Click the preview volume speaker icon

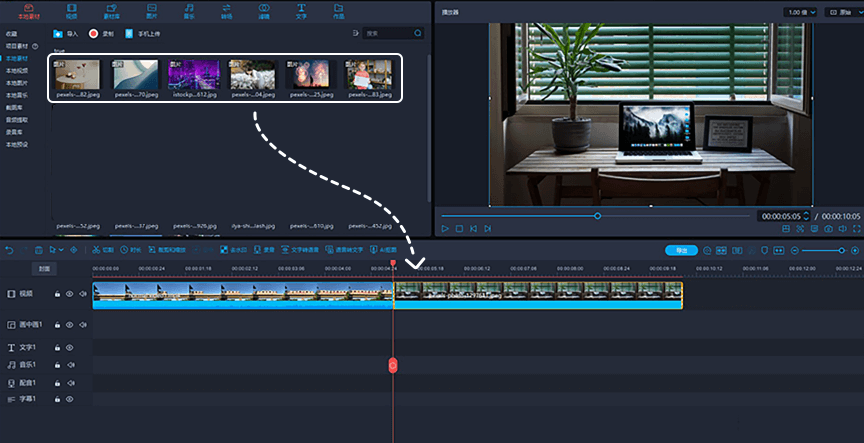(x=843, y=229)
